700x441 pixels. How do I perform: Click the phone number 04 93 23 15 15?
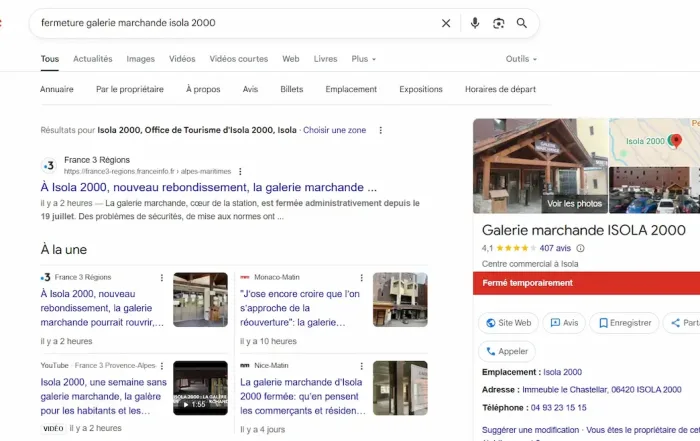pos(558,408)
